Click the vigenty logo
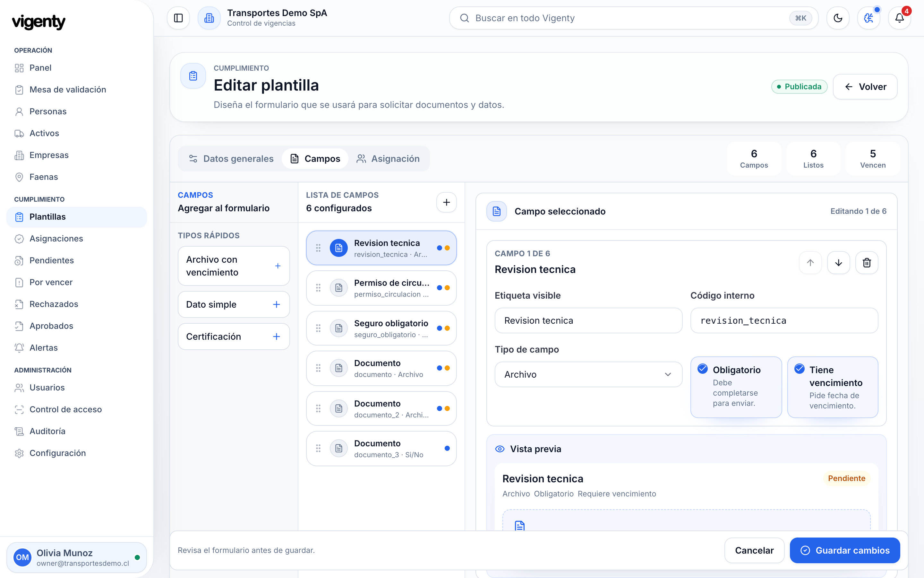The width and height of the screenshot is (924, 578). (39, 22)
